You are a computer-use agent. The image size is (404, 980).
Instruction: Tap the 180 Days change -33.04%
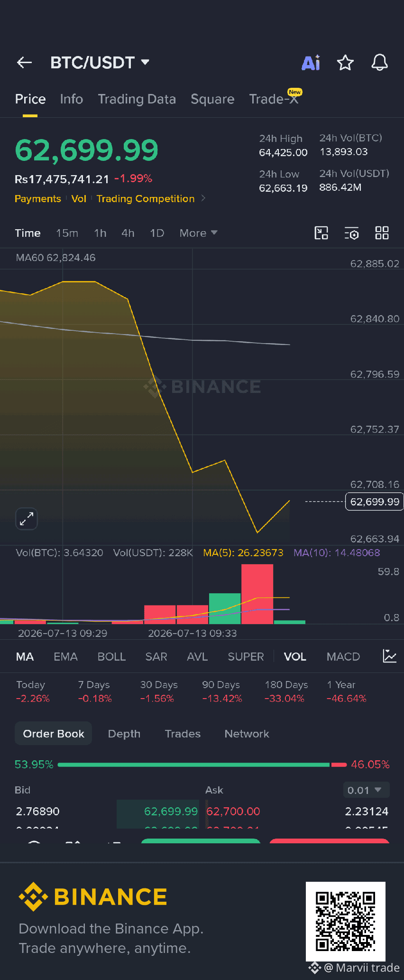(285, 699)
